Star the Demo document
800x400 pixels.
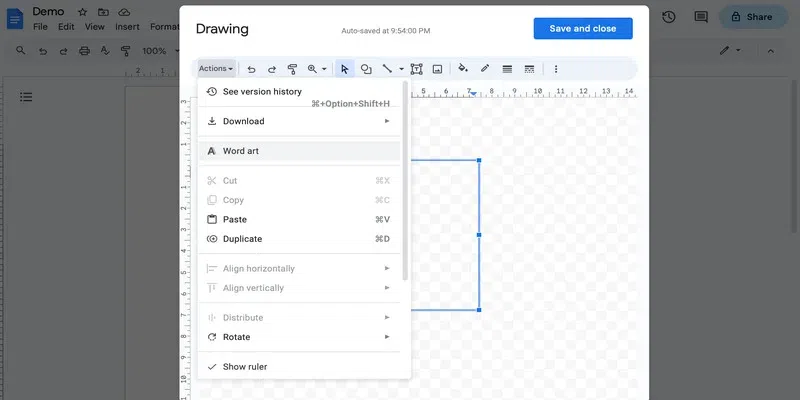click(x=82, y=12)
